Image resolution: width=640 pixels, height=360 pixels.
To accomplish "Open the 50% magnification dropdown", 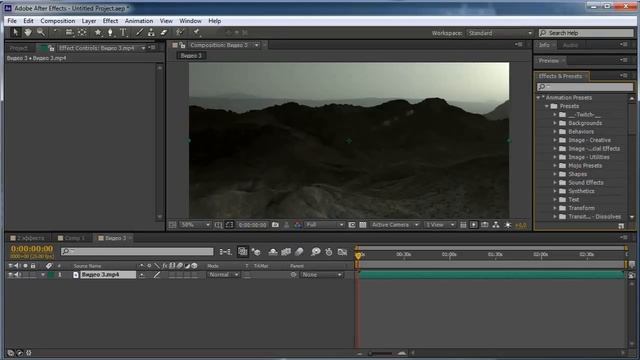I will click(195, 224).
